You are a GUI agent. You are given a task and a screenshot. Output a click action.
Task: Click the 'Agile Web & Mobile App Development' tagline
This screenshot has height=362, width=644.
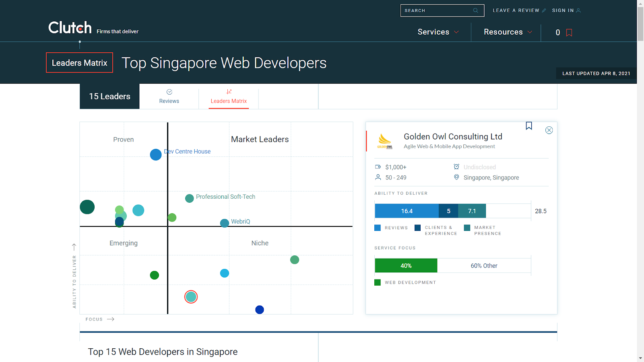pos(449,146)
